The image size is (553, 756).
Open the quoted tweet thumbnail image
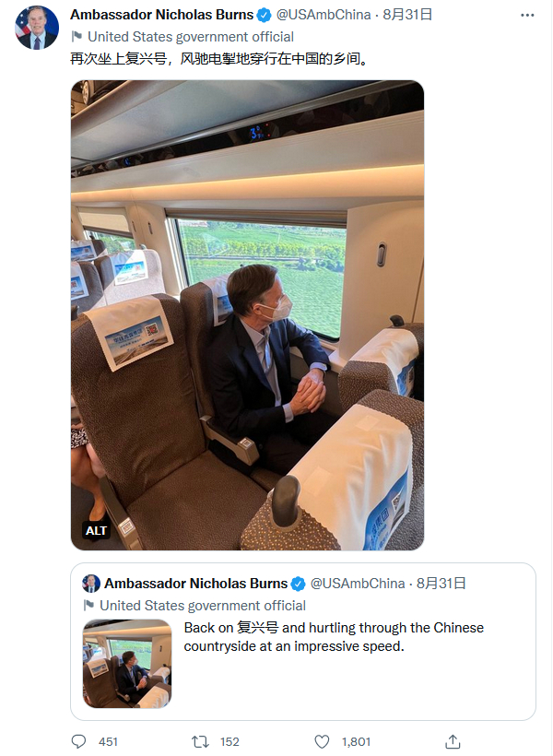(x=127, y=664)
